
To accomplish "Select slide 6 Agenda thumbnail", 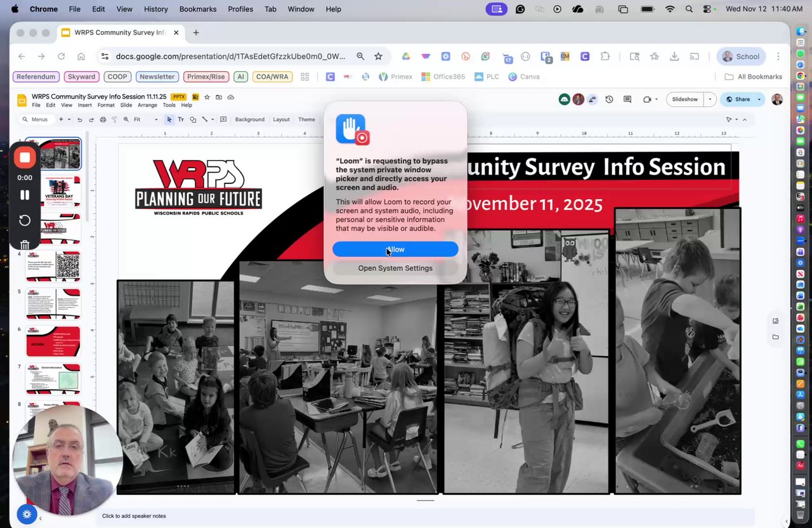I will (x=53, y=341).
